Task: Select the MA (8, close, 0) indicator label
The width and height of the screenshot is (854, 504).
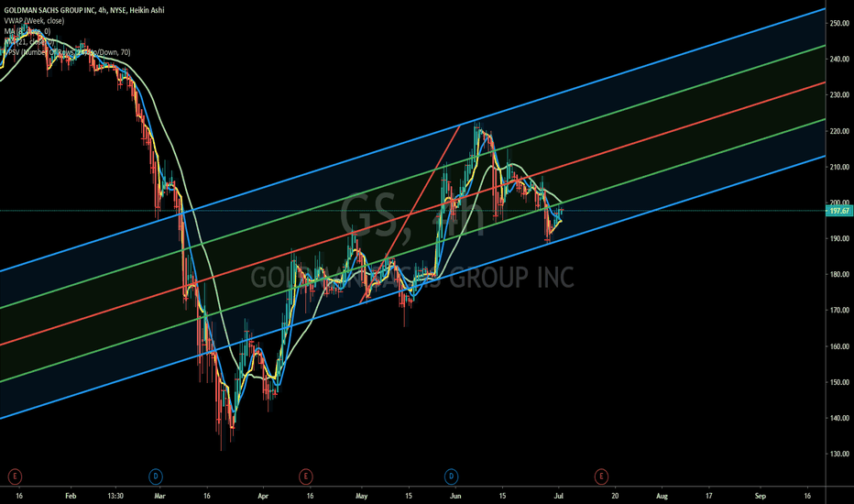Action: [27, 31]
